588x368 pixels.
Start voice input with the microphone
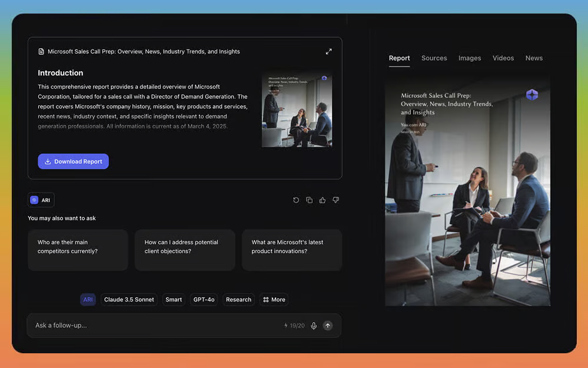point(314,326)
